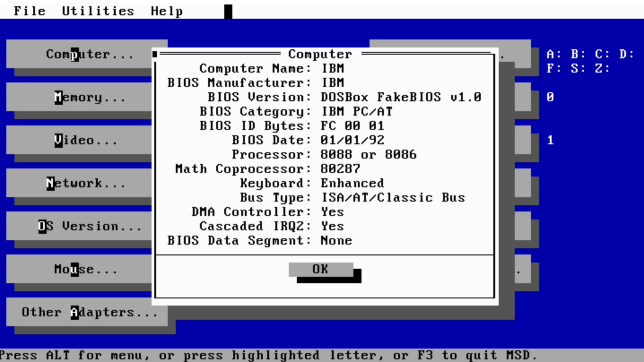Click the status bar help text
Viewport: 644px width, 362px height.
pyautogui.click(x=268, y=355)
